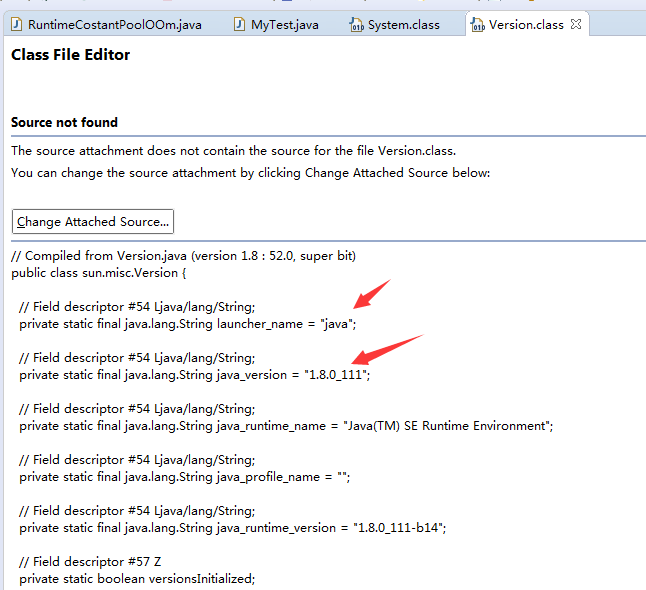Click the 'source attachment does not contain' message
646x590 pixels.
coord(234,151)
